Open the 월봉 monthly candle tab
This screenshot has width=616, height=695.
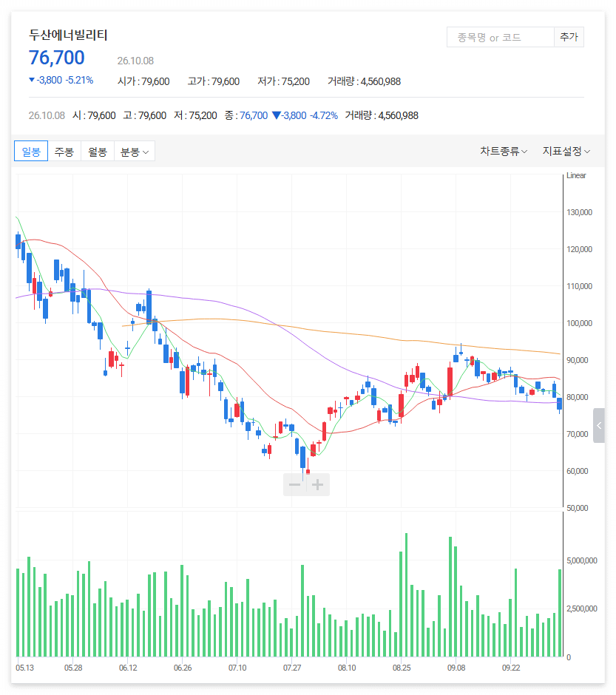98,151
